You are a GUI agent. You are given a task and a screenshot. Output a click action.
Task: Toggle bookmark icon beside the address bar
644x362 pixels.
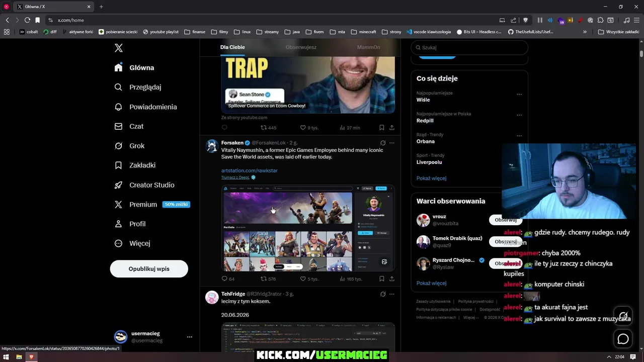37,20
